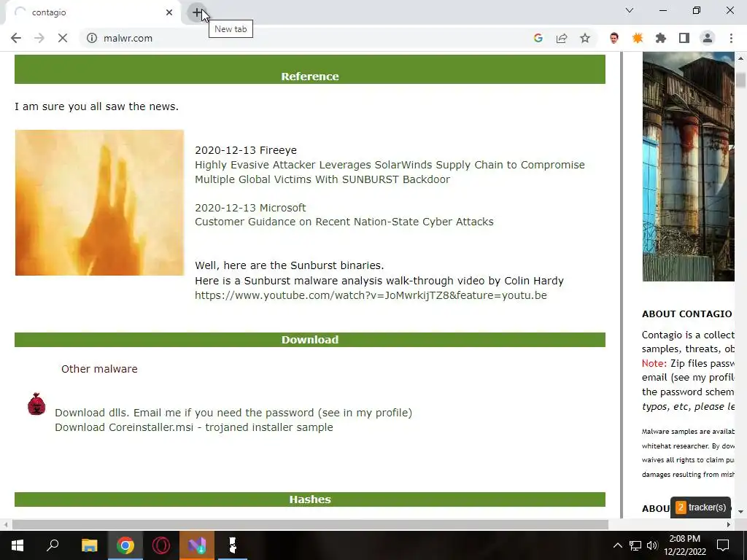This screenshot has width=747, height=560.
Task: Click the scroll right arrow
Action: click(729, 524)
